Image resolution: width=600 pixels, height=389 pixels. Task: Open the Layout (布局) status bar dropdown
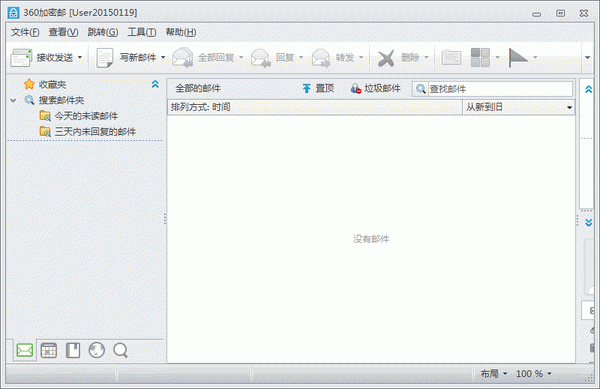click(x=494, y=374)
